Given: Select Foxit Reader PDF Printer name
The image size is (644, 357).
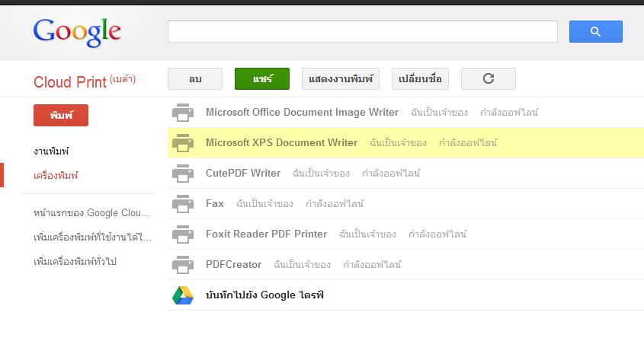Looking at the screenshot, I should (x=266, y=234).
